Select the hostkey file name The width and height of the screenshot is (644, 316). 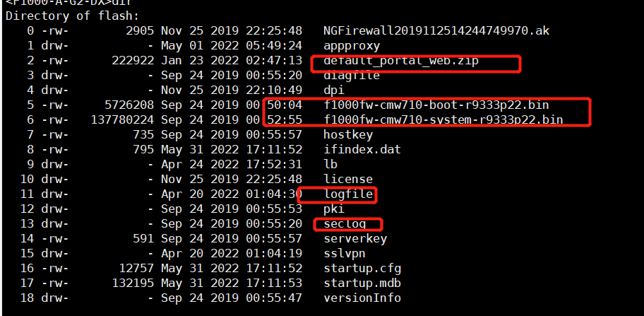(348, 135)
